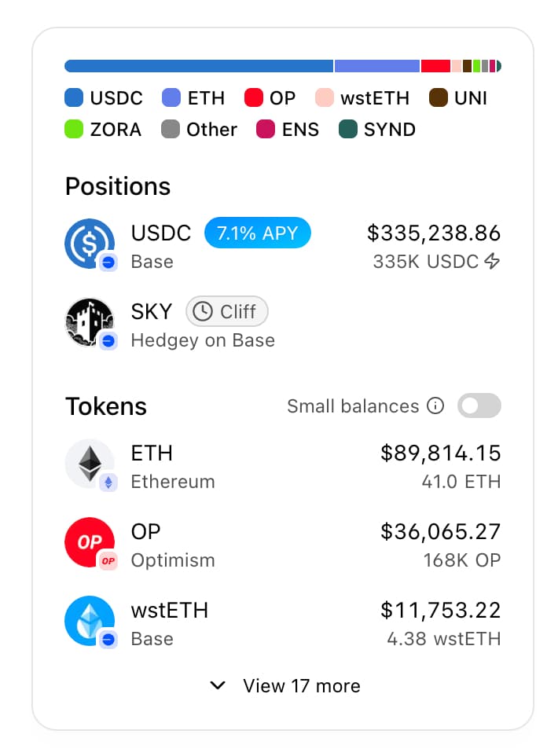Click the ETH segment of allocation bar
This screenshot has width=558, height=756.
click(377, 66)
